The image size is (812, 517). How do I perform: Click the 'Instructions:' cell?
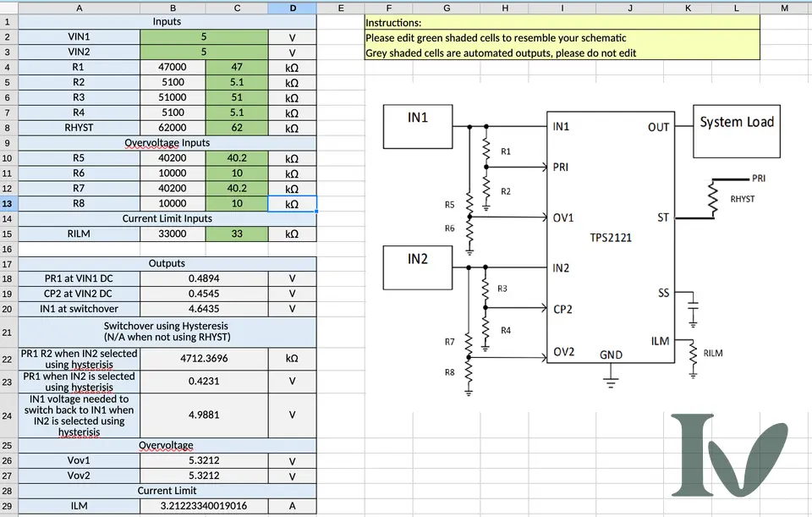click(562, 23)
